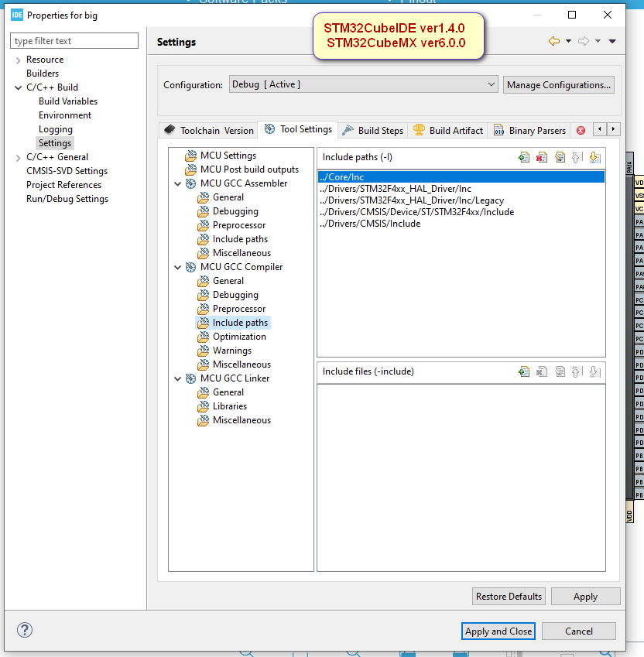This screenshot has height=657, width=644.
Task: Go back with the yellow back arrow
Action: [554, 41]
